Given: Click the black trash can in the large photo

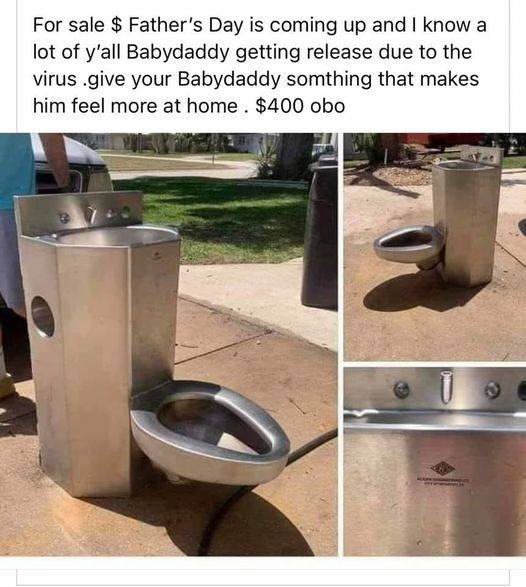Looking at the screenshot, I should (x=320, y=230).
